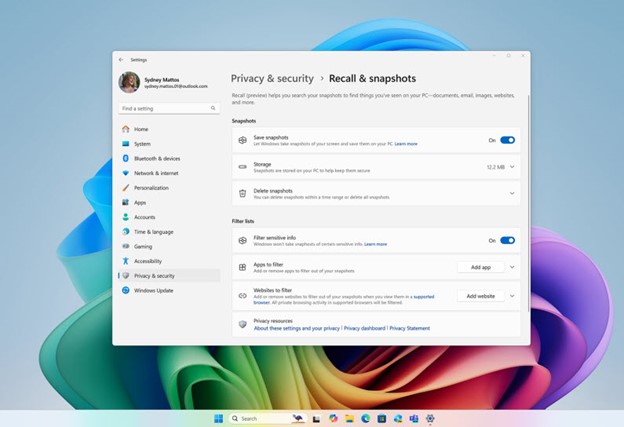The width and height of the screenshot is (624, 427).
Task: Expand the Websites to filter chevron
Action: 512,296
